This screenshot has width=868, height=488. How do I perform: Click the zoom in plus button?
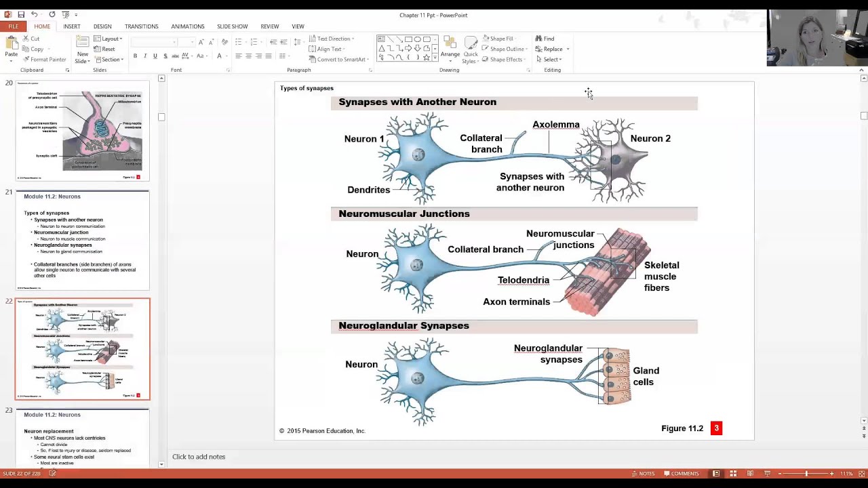(831, 473)
